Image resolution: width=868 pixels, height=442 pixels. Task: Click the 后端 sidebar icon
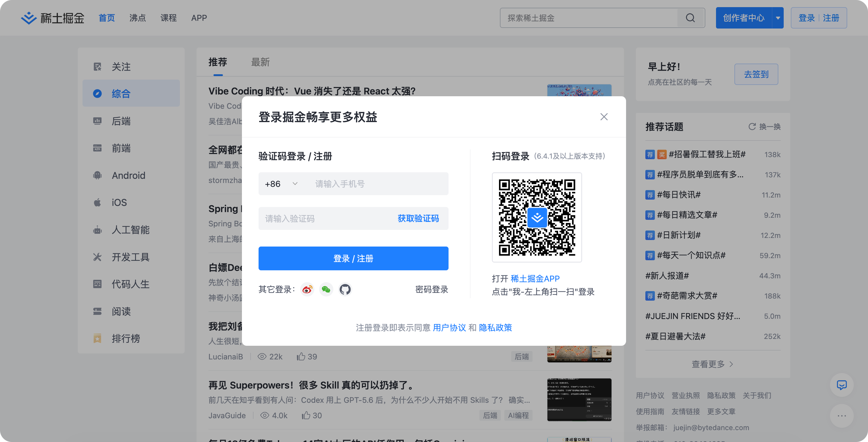click(97, 121)
